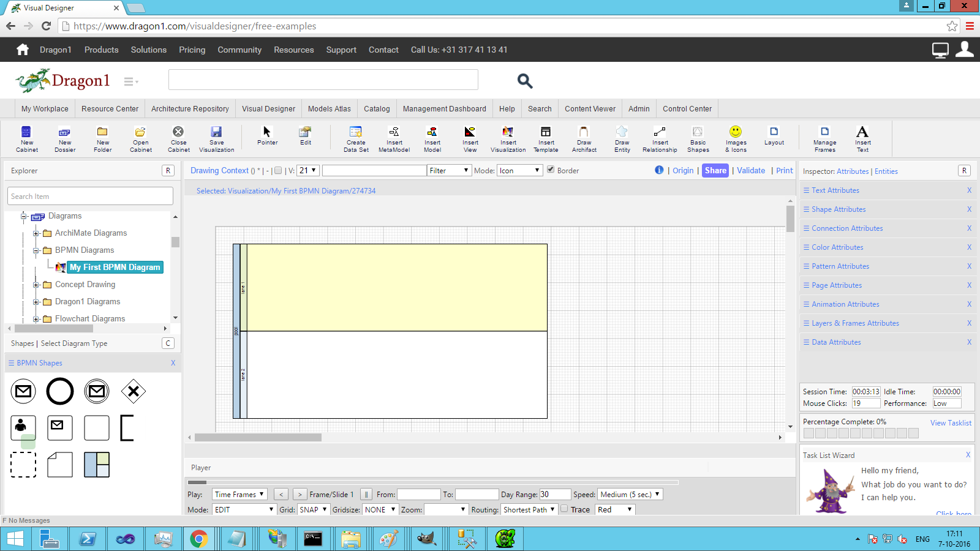Pick the user task BPMN shape
This screenshot has width=980, height=551.
tap(23, 427)
